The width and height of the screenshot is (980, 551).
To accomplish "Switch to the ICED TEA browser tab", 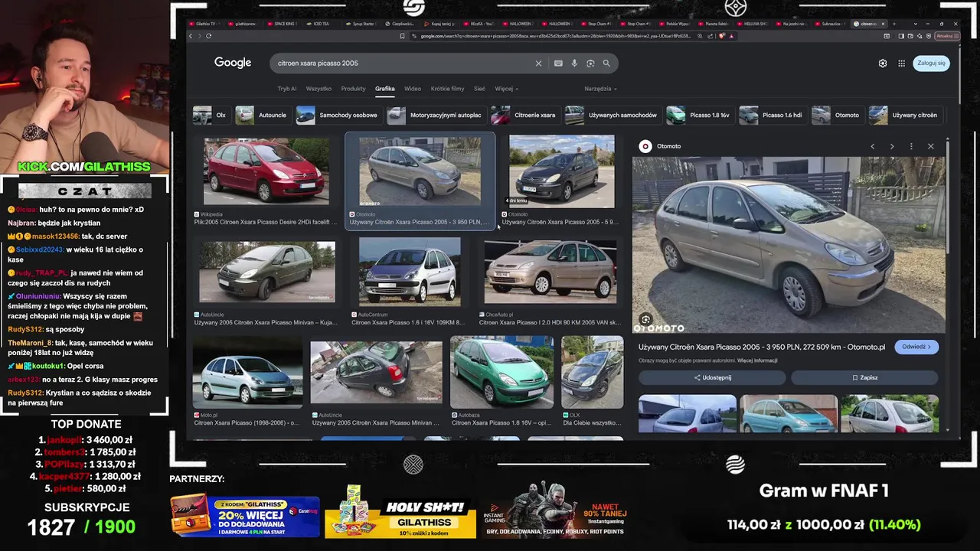I will click(x=320, y=24).
